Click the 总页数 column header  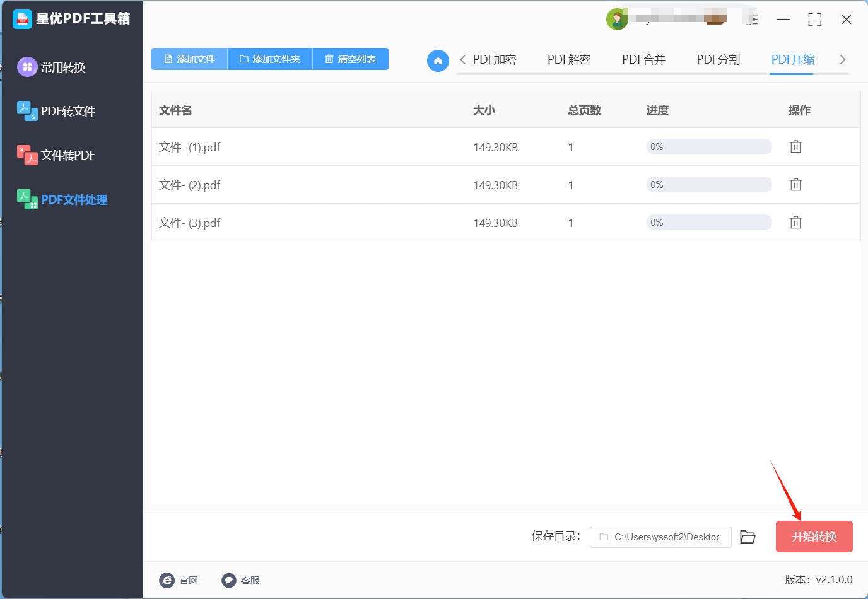[x=584, y=110]
